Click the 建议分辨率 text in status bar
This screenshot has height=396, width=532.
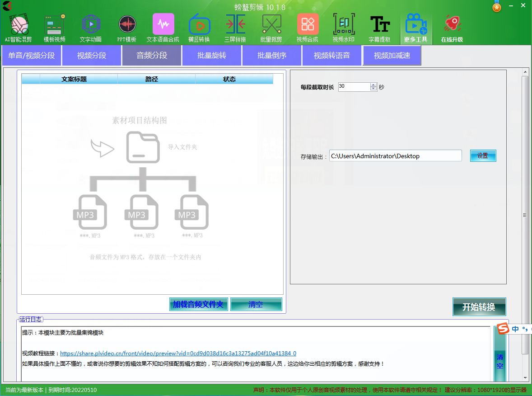click(x=485, y=390)
